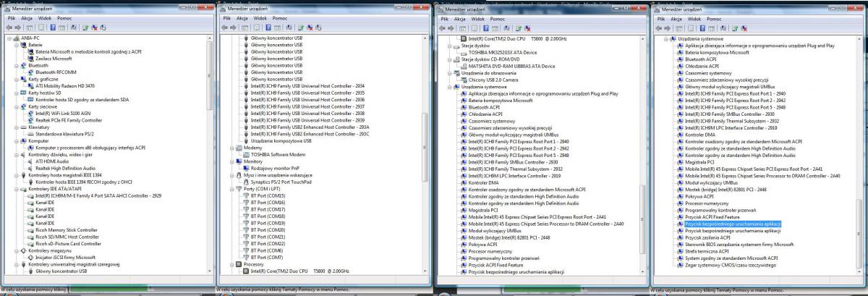Collapse the Stacje dysków CD-ROM/DVD category
Viewport: 868px width, 296px height.
tap(449, 59)
